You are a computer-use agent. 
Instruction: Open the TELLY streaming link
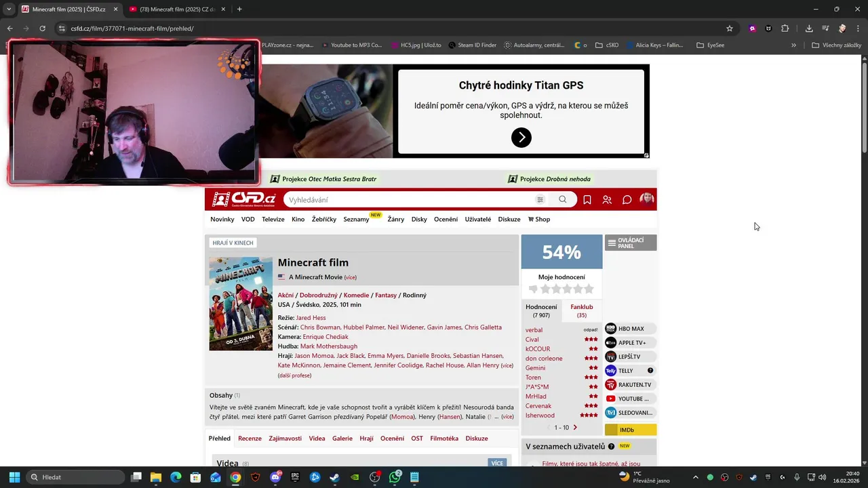(x=625, y=371)
